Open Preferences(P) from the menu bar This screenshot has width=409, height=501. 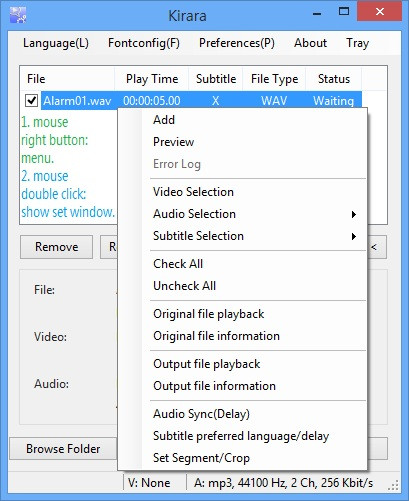click(x=237, y=43)
